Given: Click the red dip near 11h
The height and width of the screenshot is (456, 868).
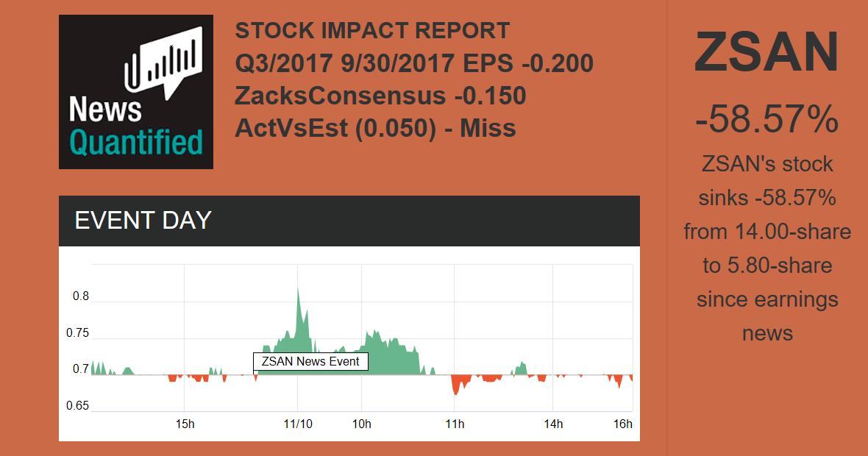Looking at the screenshot, I should pos(457,386).
